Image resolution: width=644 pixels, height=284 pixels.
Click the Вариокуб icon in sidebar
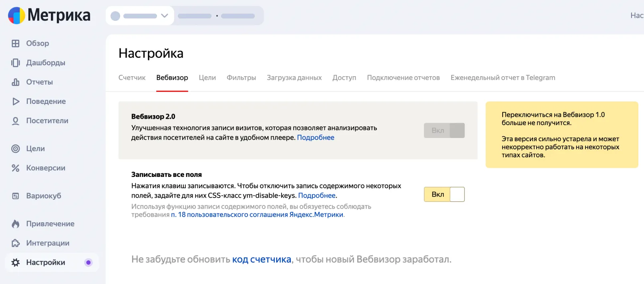16,196
